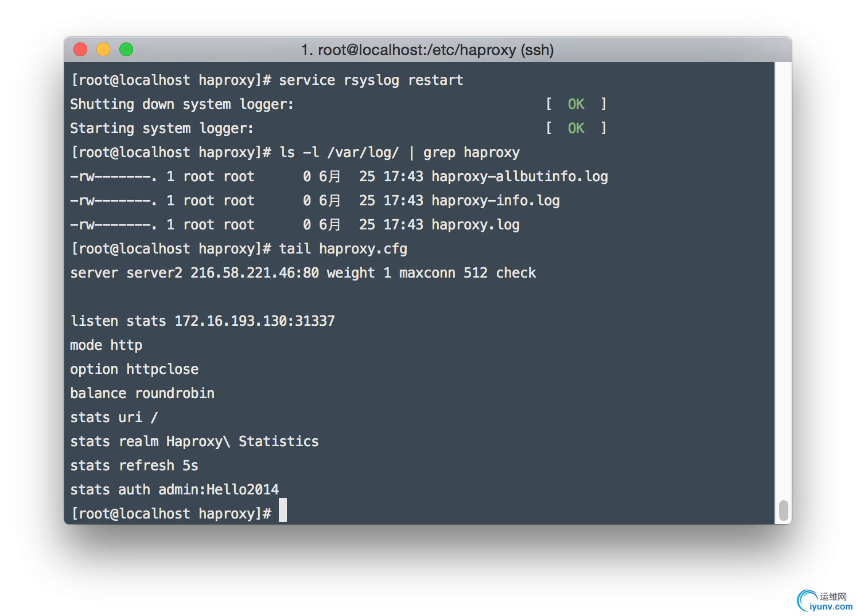856x616 pixels.
Task: Maximize terminal using green button
Action: point(126,49)
